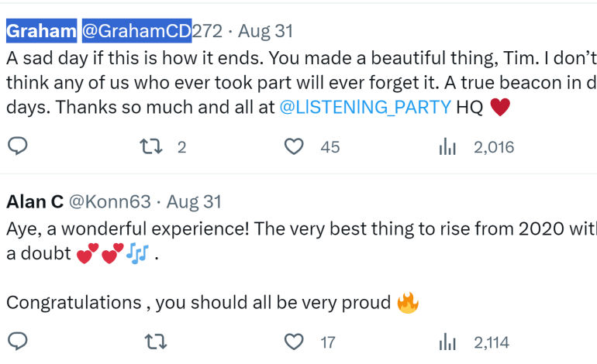
Task: Click the 45 likes count
Action: tap(330, 147)
